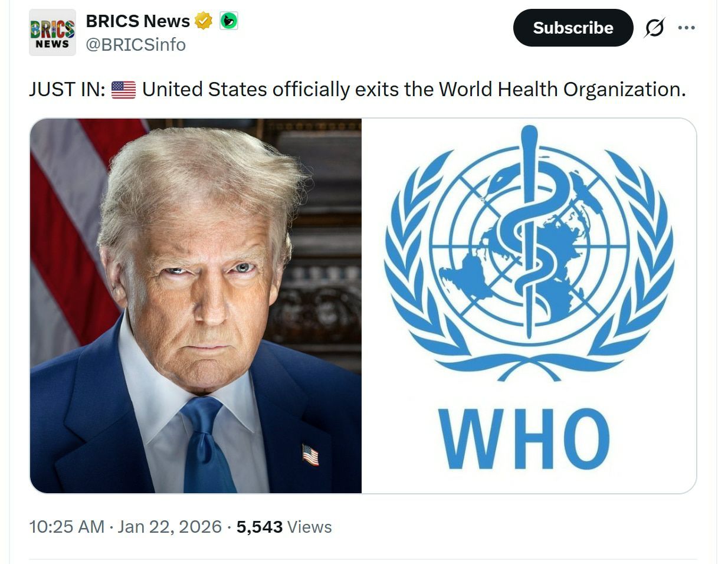Open the 5,543 Views count
The image size is (728, 564).
pos(284,527)
